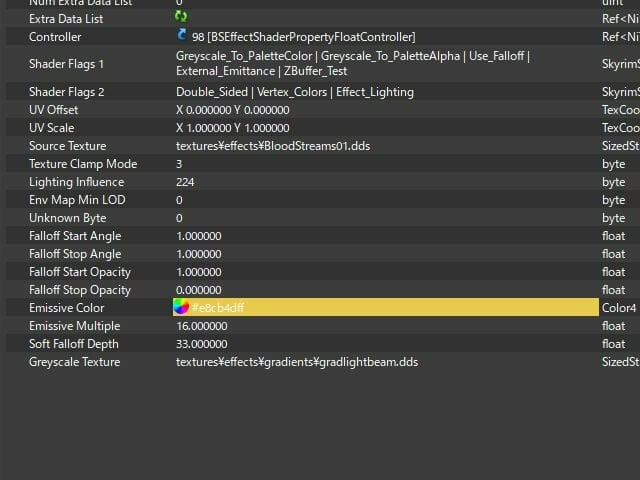Viewport: 640px width, 480px height.
Task: Select the Greyscale Texture path gradlightbeam.dds
Action: pyautogui.click(x=297, y=362)
